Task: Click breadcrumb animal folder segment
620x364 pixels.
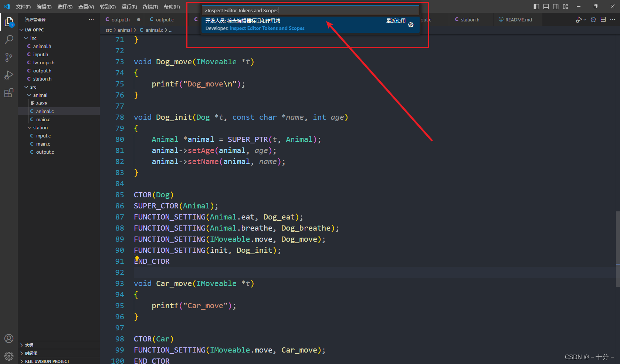Action: click(125, 30)
